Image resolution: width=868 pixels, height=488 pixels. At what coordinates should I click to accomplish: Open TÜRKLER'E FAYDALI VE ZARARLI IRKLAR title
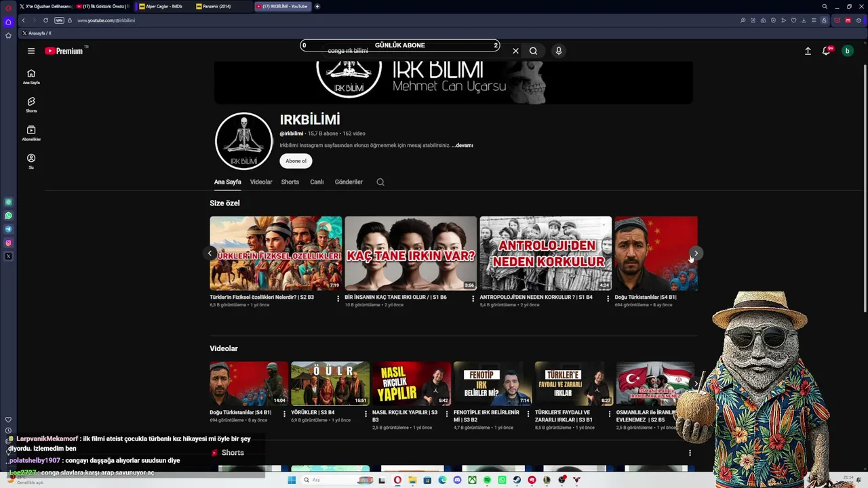tap(564, 415)
